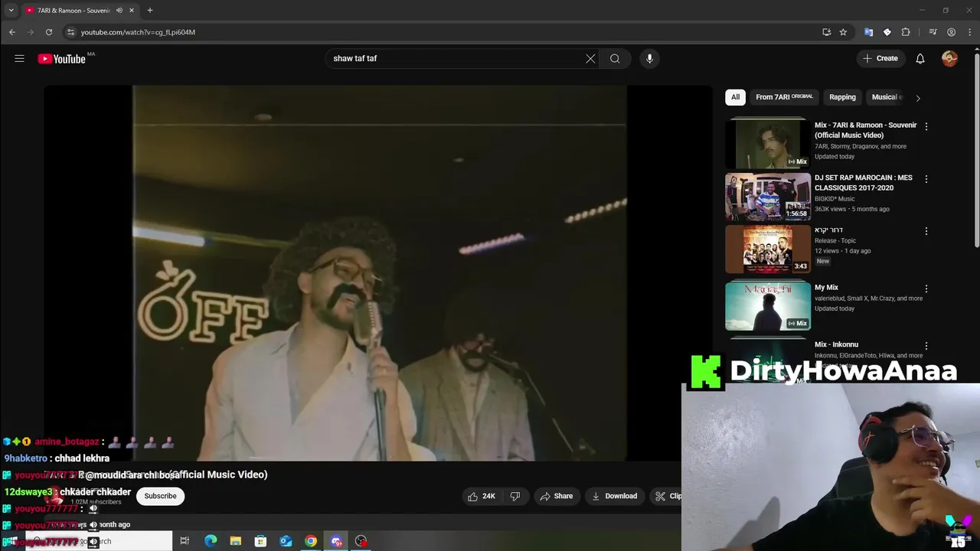980x551 pixels.
Task: Open the 3:43 Release Topic thumbnail
Action: point(768,249)
